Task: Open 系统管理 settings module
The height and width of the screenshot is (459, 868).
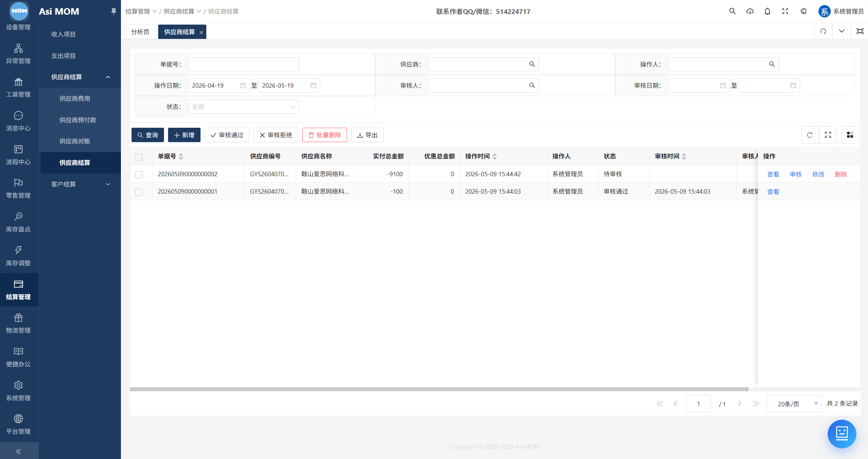Action: [18, 391]
